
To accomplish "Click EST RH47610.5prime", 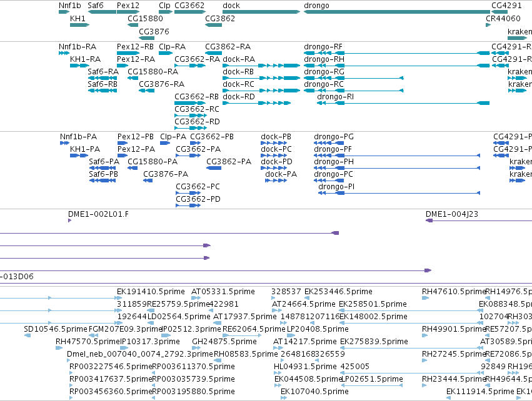I will point(454,292).
